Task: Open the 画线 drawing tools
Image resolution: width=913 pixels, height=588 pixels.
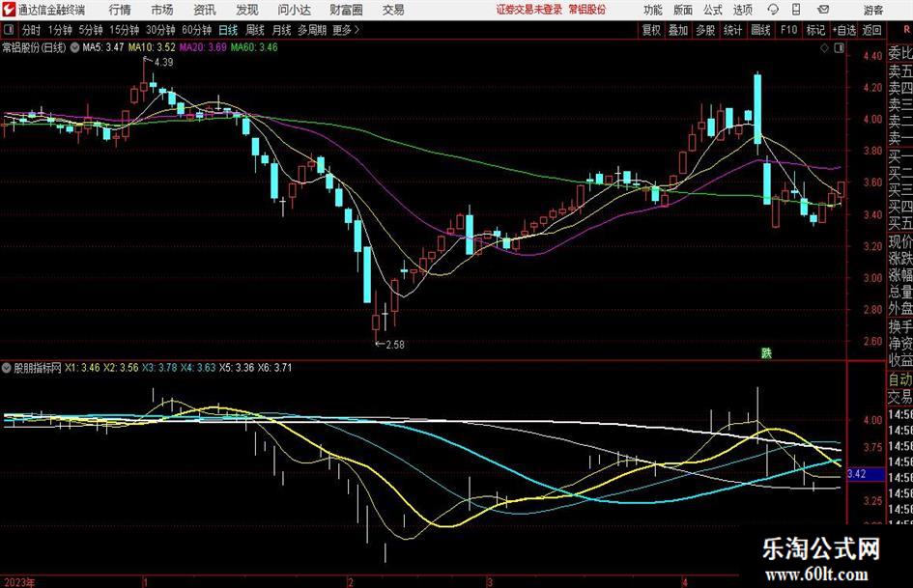Action: (x=760, y=30)
